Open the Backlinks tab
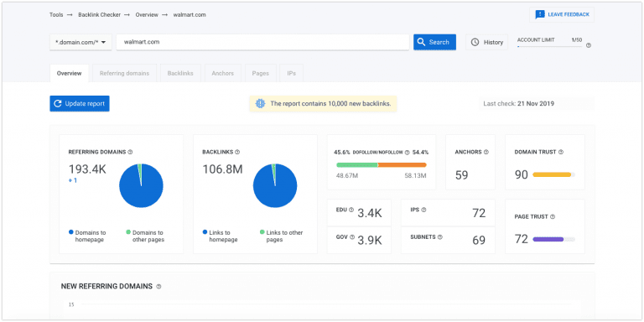 pos(180,73)
